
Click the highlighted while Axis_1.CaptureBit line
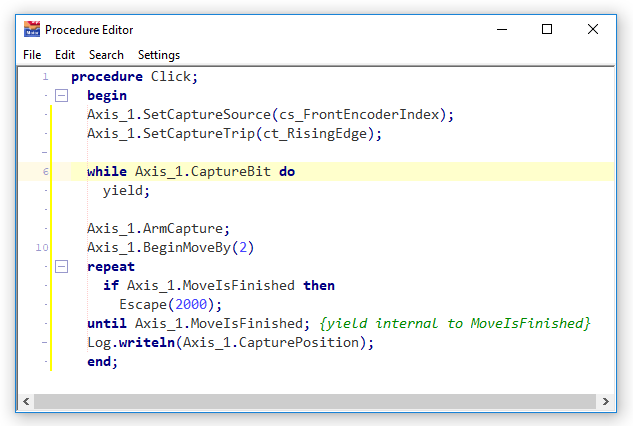[190, 172]
